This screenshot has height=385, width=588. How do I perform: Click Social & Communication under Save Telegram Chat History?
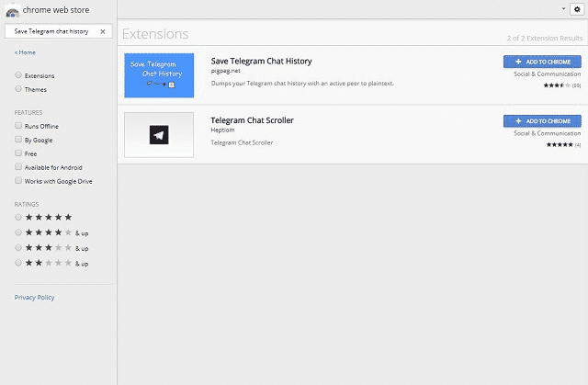click(548, 74)
